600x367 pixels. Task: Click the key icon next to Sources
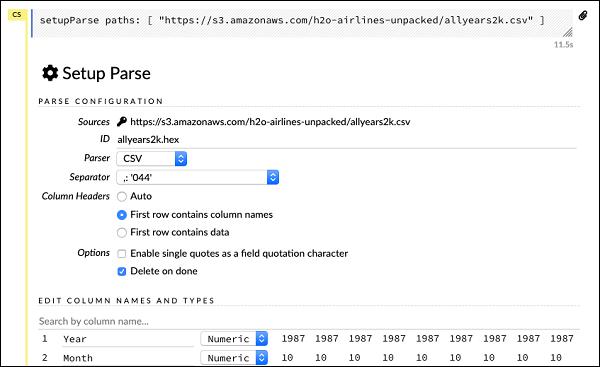tap(122, 121)
